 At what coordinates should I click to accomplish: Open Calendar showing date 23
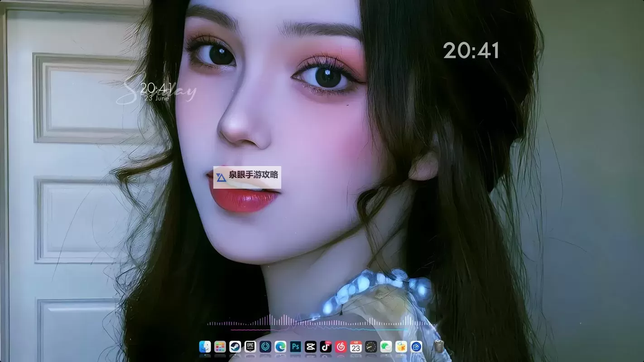(x=356, y=347)
